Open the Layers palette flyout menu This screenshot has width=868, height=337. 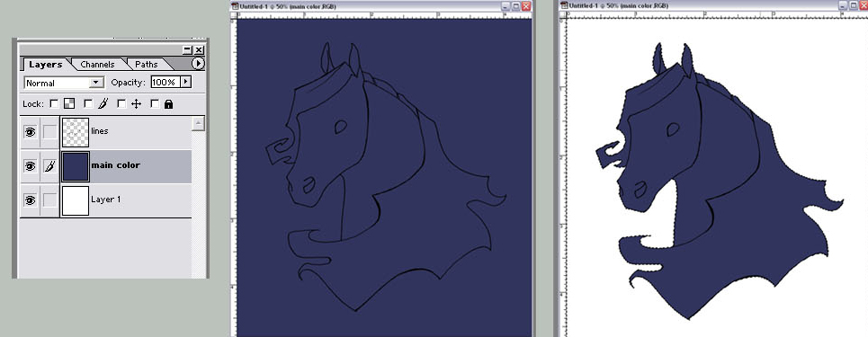(198, 64)
